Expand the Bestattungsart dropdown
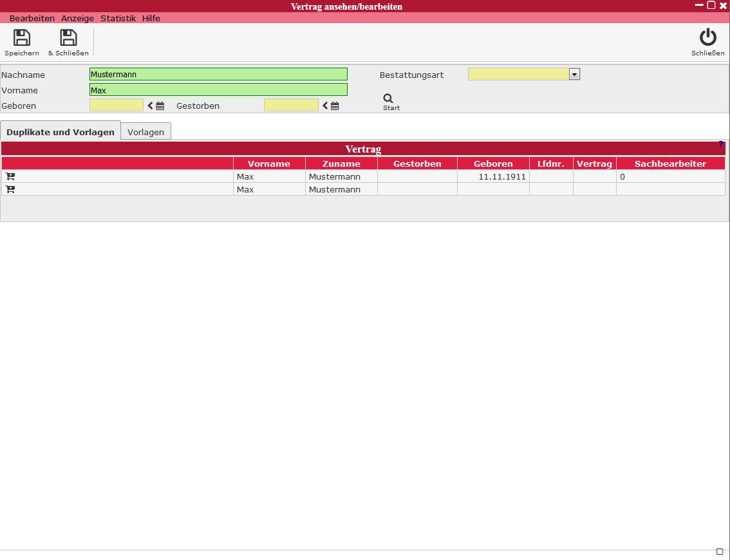The image size is (730, 560). pyautogui.click(x=574, y=75)
